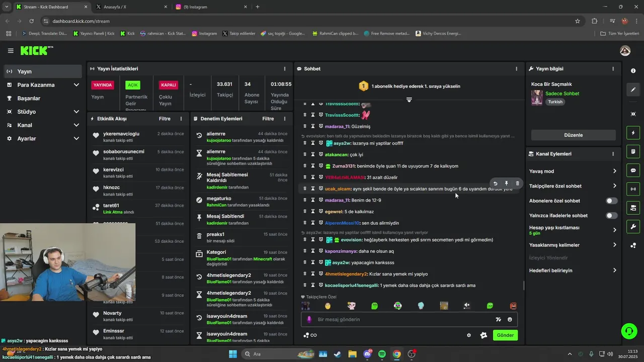Click the hourglass timeout icon for kaponzimanya
Image resolution: width=644 pixels, height=362 pixels.
312,251
